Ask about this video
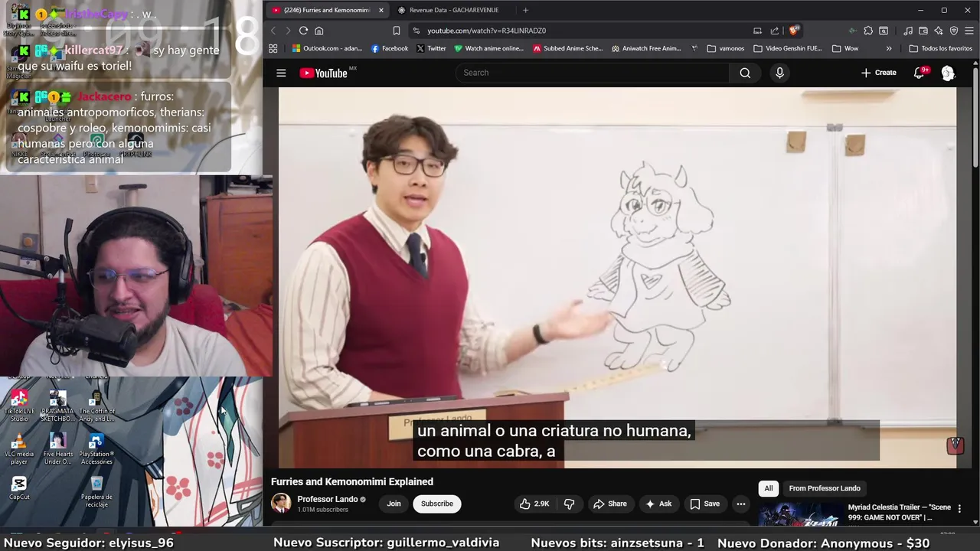This screenshot has width=980, height=551. (658, 504)
